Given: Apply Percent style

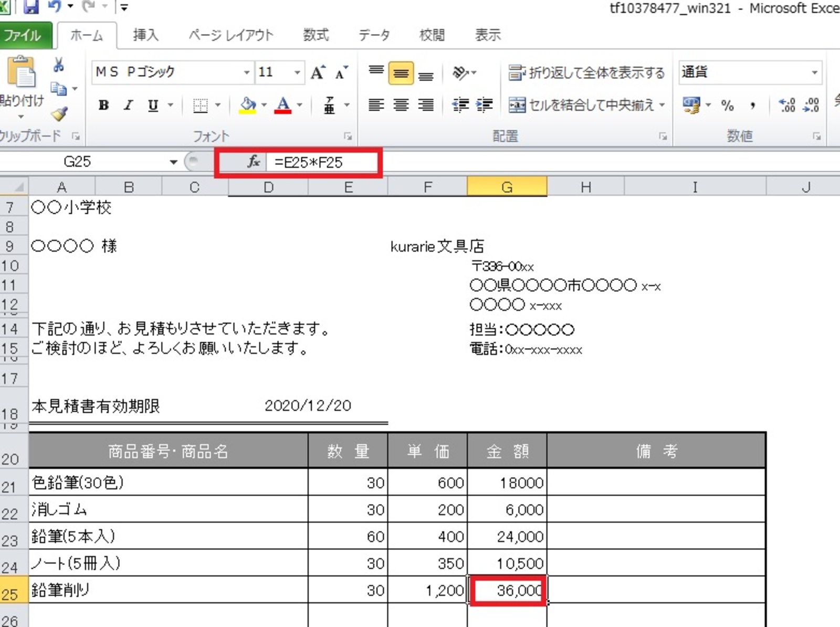Looking at the screenshot, I should click(727, 105).
